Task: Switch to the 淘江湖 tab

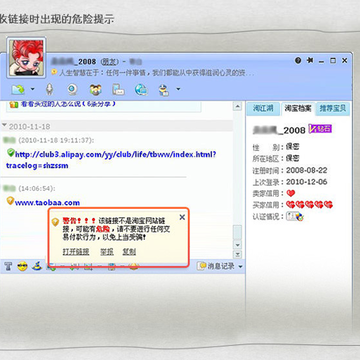Action: [263, 108]
